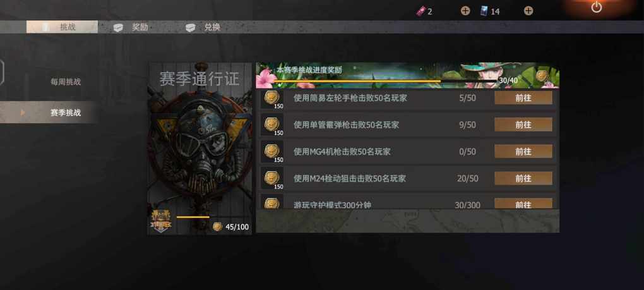Click the power icon at top right
Viewport: 644px width, 290px height.
point(597,7)
